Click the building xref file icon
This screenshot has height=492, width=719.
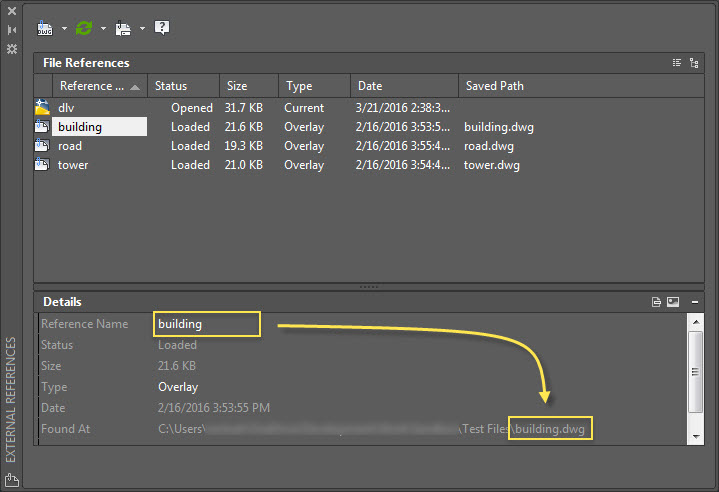42,127
